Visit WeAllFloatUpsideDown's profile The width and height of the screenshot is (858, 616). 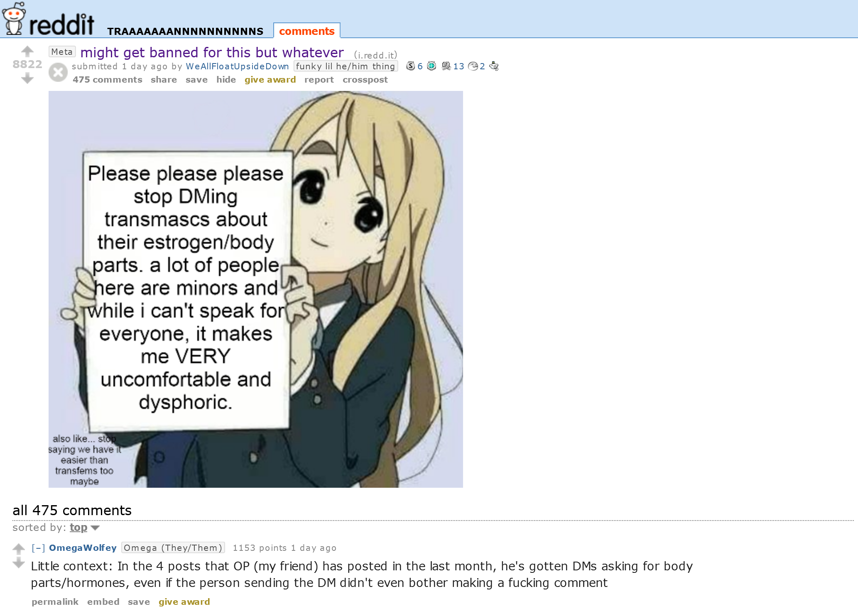[x=237, y=66]
